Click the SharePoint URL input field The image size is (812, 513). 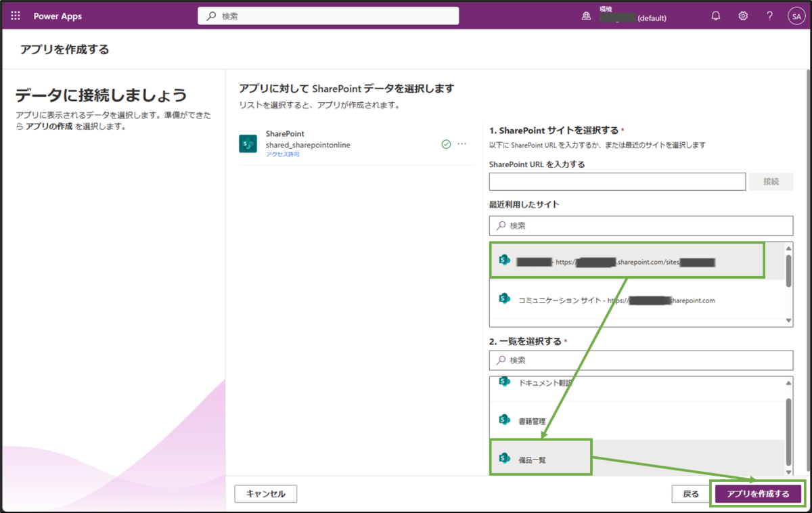point(617,181)
